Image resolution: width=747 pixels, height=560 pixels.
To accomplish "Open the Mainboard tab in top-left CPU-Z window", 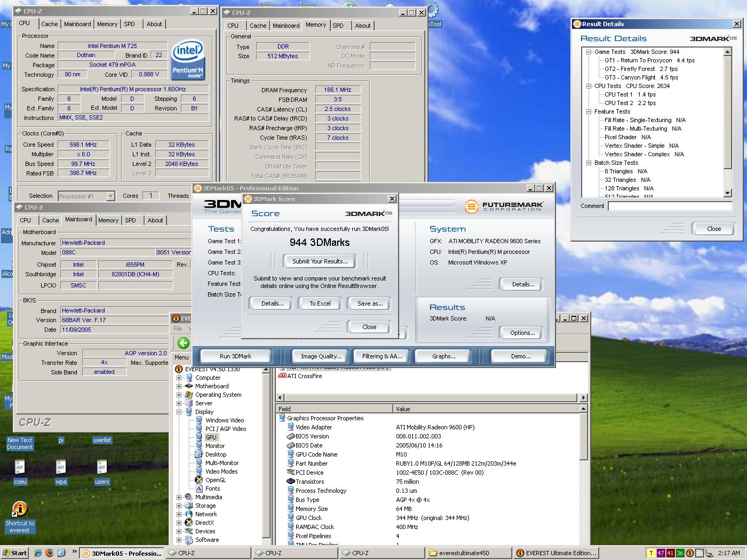I will (x=77, y=24).
